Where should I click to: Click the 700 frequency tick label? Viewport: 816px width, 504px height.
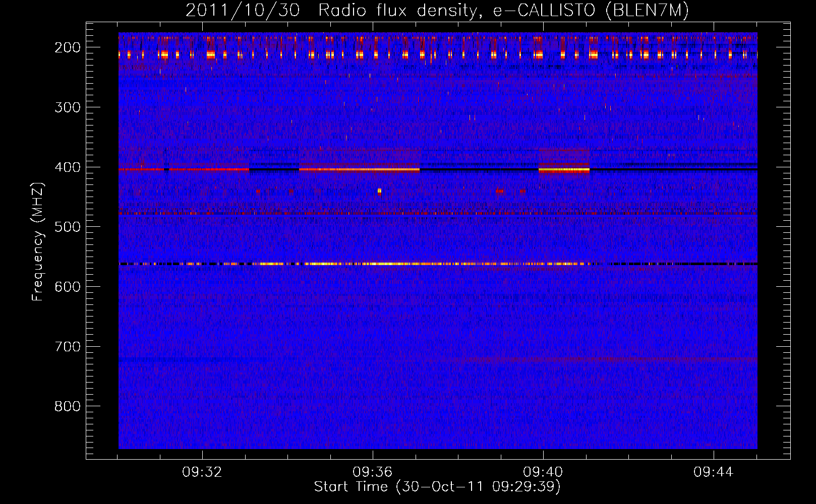pos(68,347)
